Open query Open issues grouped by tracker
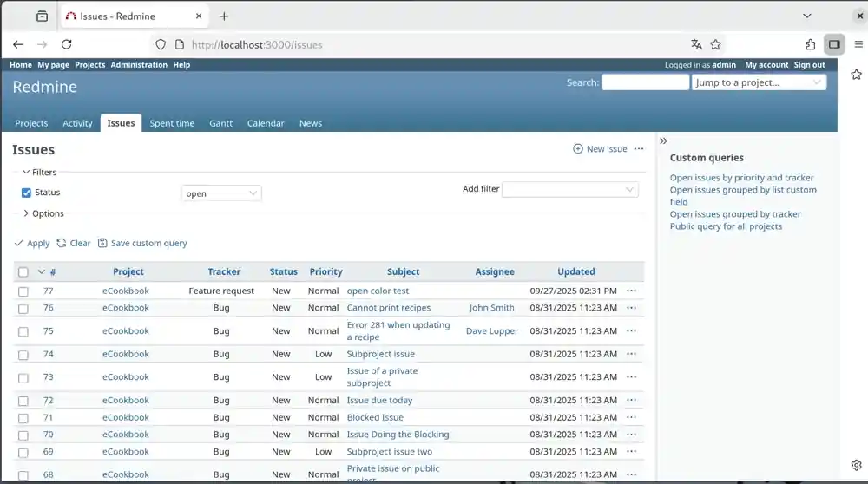Screen dimensions: 868x484 (x=735, y=214)
